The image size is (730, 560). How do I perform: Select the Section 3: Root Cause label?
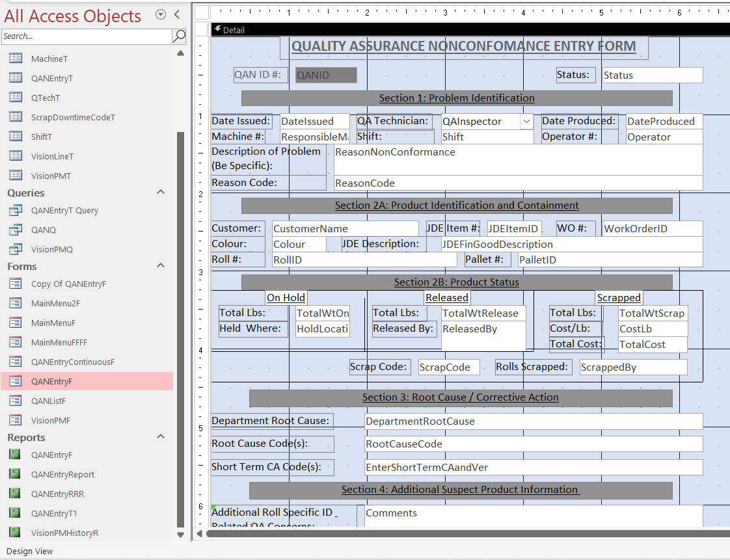point(461,397)
